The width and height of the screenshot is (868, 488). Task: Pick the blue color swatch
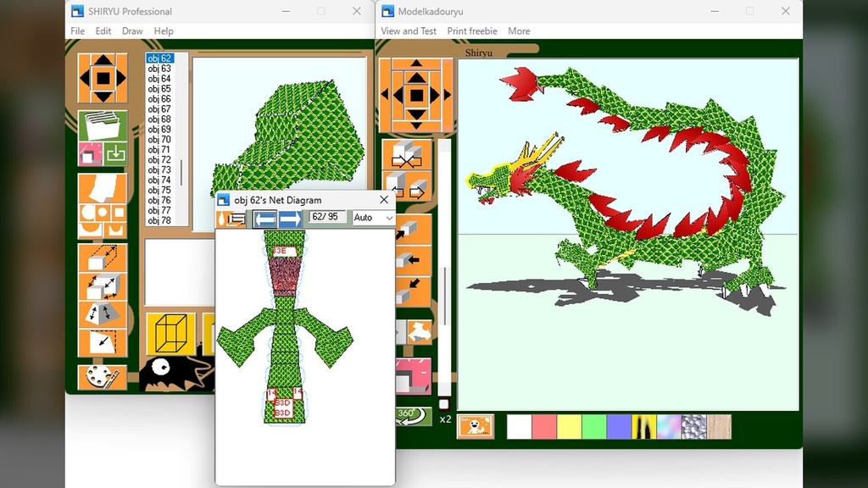pos(619,427)
